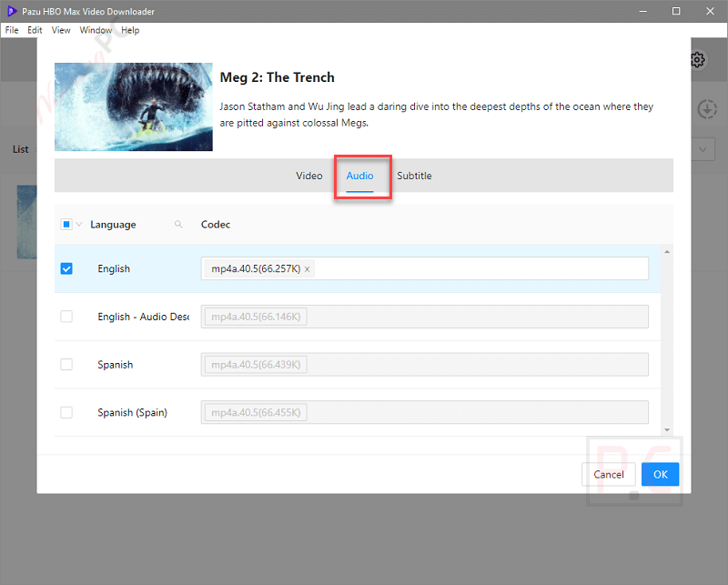Check the Spanish (Spain) audio checkbox
Image resolution: width=728 pixels, height=585 pixels.
tap(66, 412)
